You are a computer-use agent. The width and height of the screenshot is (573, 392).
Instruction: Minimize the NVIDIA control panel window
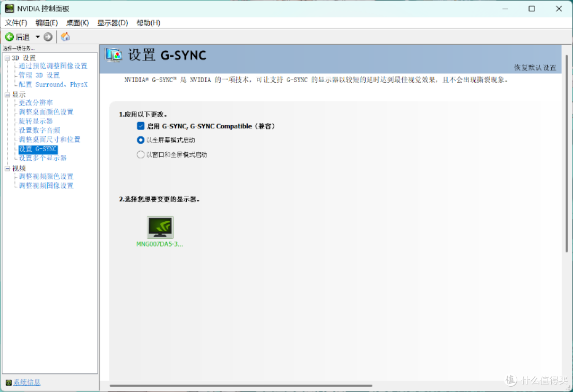point(506,8)
